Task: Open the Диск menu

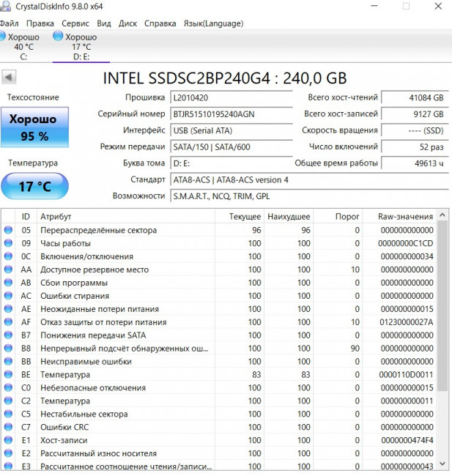Action: coord(127,23)
